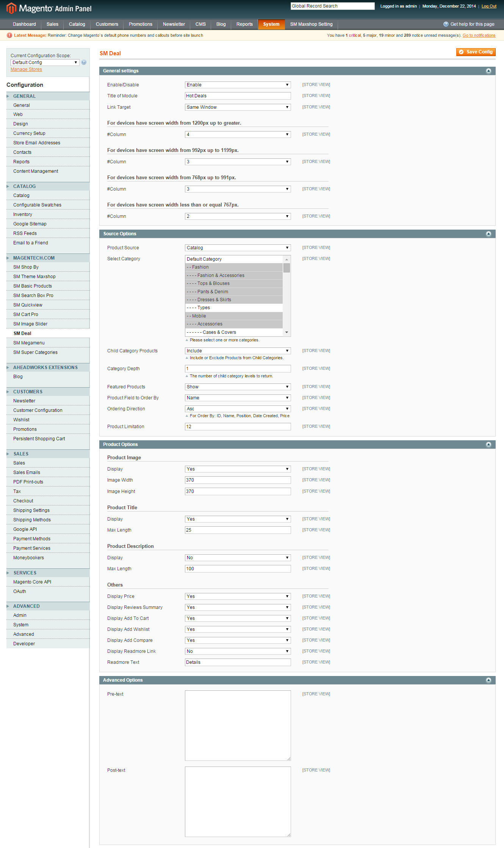This screenshot has width=504, height=848.
Task: Click the Magento logo icon
Action: [x=11, y=8]
